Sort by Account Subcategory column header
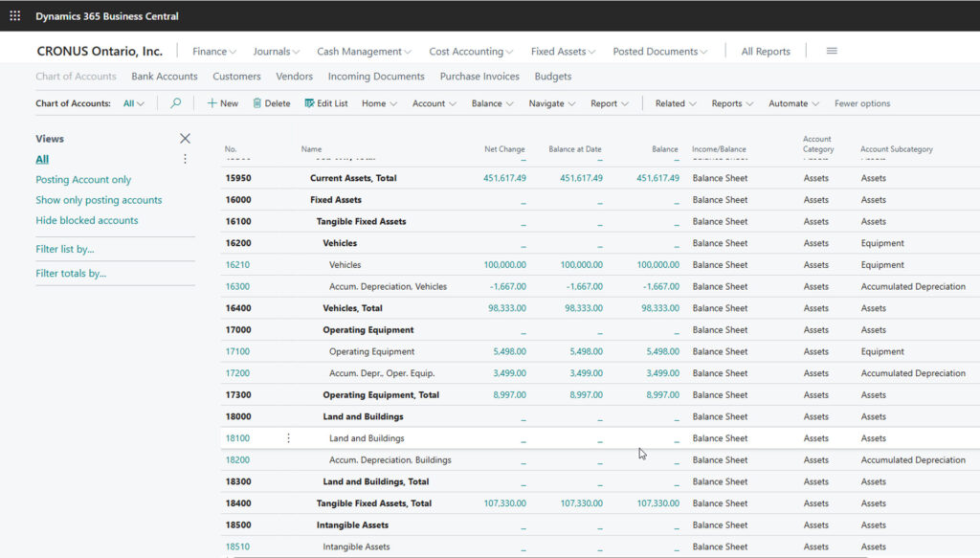The image size is (980, 558). coord(896,148)
